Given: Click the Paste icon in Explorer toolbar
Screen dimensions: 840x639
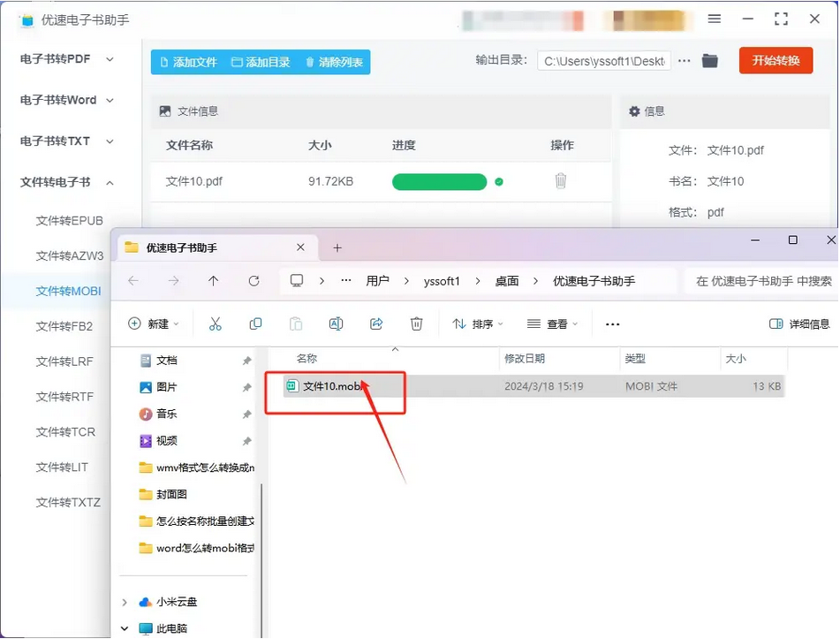Looking at the screenshot, I should coord(296,323).
